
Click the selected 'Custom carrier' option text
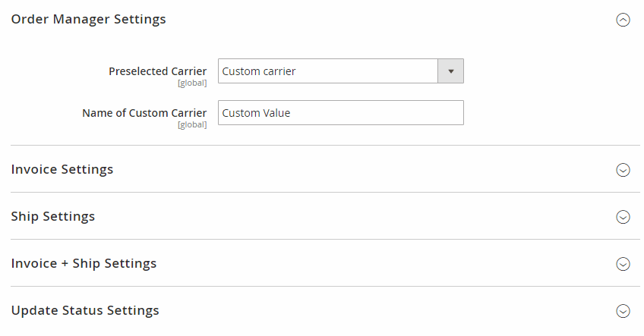259,71
